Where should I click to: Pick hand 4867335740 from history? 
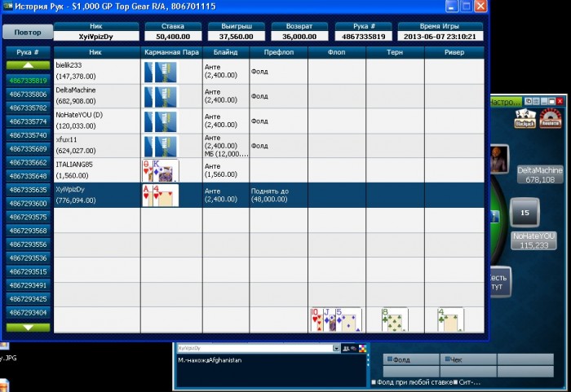[x=28, y=135]
